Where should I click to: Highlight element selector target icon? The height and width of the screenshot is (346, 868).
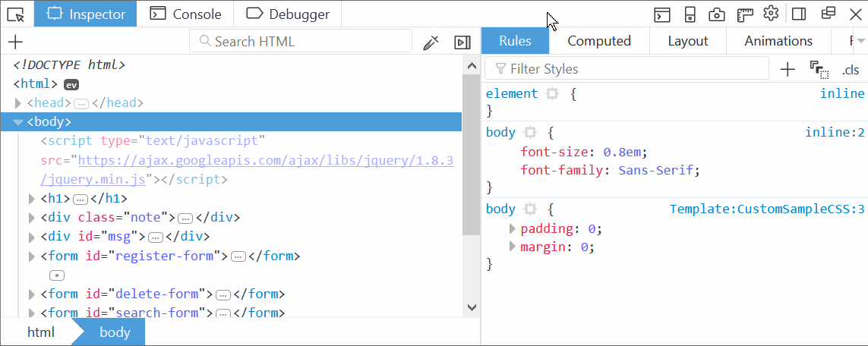click(x=552, y=94)
